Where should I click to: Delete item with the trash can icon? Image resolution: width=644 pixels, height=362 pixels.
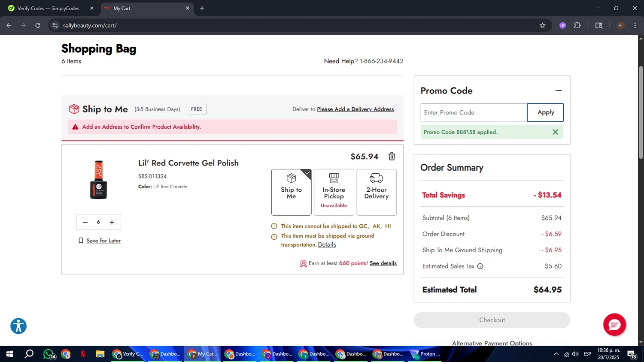[392, 157]
